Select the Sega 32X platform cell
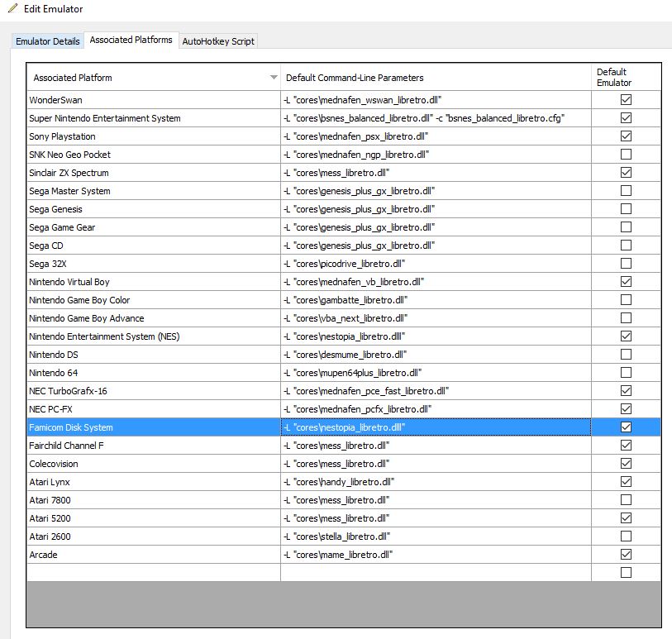This screenshot has width=672, height=639. (x=154, y=264)
